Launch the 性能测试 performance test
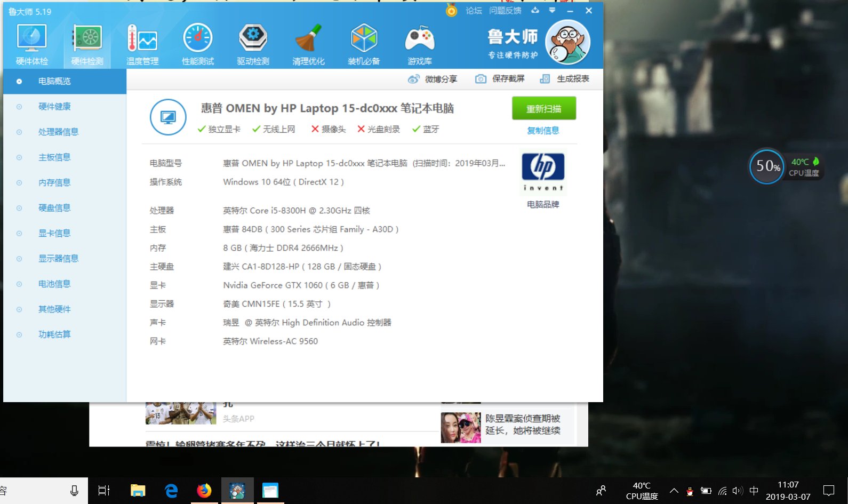 198,45
